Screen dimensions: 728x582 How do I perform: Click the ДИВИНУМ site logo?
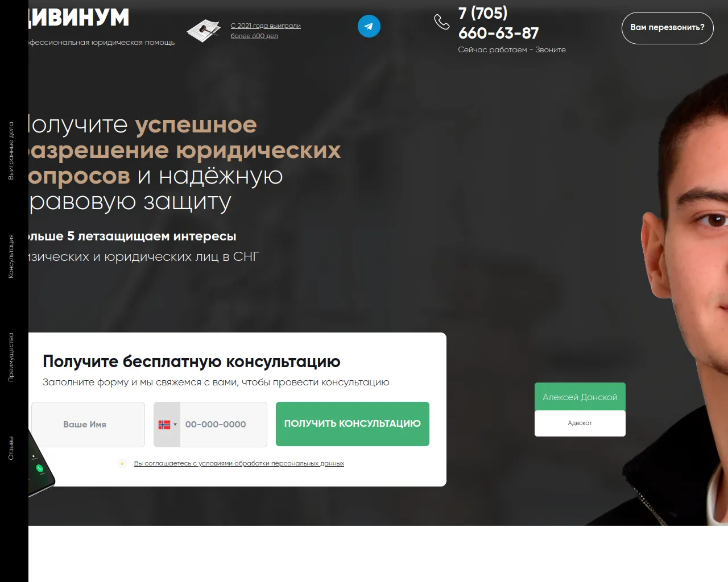click(x=78, y=18)
